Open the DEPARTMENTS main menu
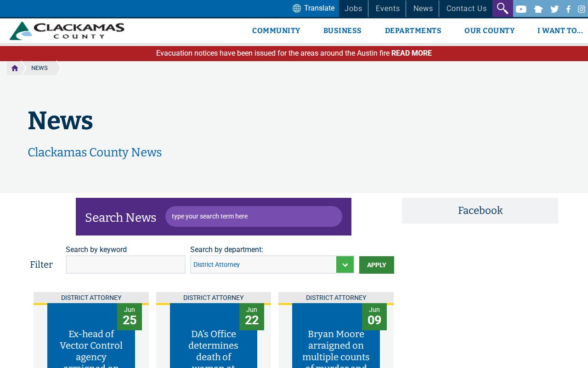Image resolution: width=588 pixels, height=368 pixels. (x=413, y=31)
